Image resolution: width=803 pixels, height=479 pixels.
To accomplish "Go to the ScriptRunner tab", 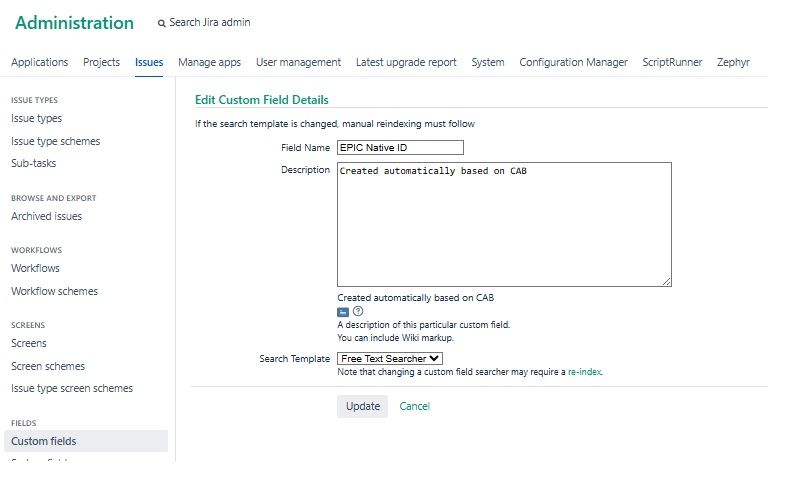I will tap(672, 62).
